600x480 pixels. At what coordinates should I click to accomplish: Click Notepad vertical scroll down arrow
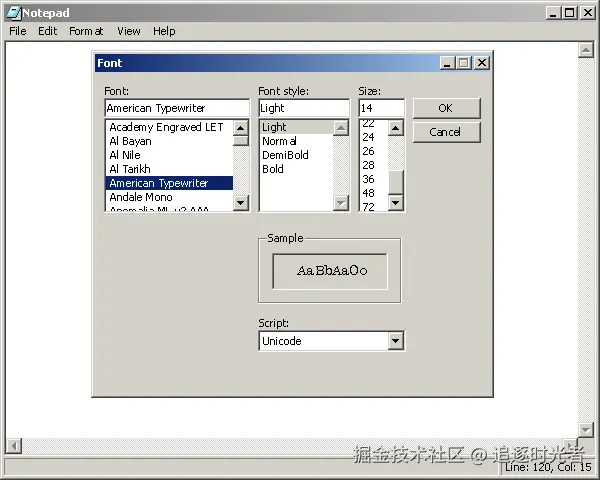click(x=585, y=429)
